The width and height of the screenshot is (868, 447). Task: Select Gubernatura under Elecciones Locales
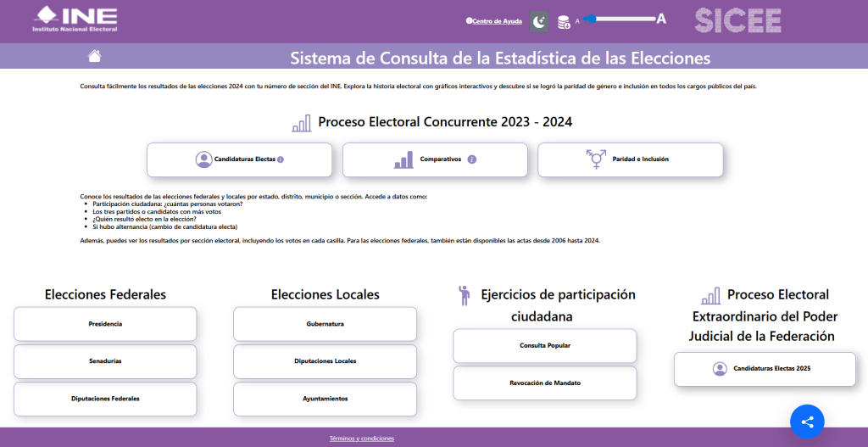point(325,324)
